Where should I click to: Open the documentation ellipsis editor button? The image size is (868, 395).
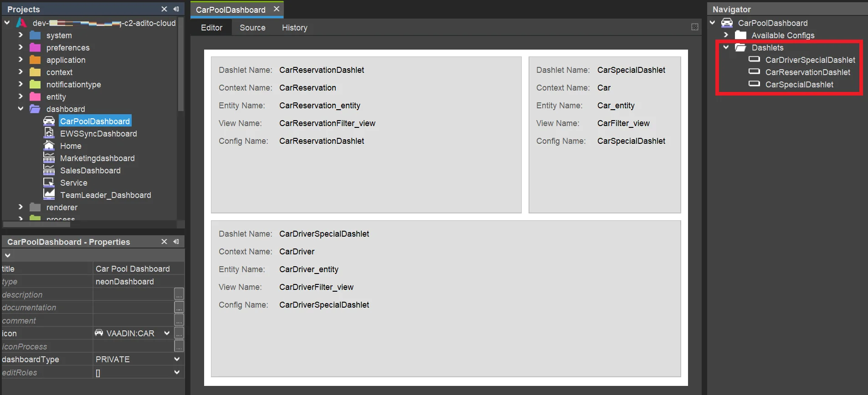179,307
